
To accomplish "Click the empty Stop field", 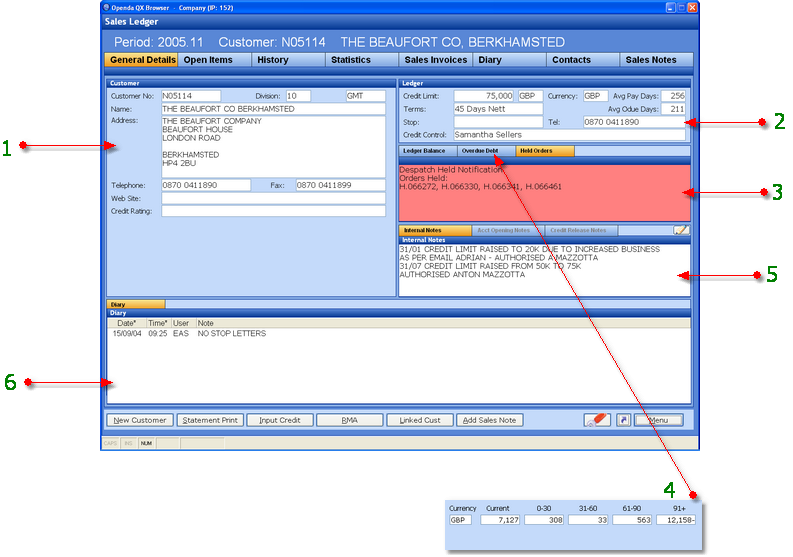I will [x=498, y=122].
